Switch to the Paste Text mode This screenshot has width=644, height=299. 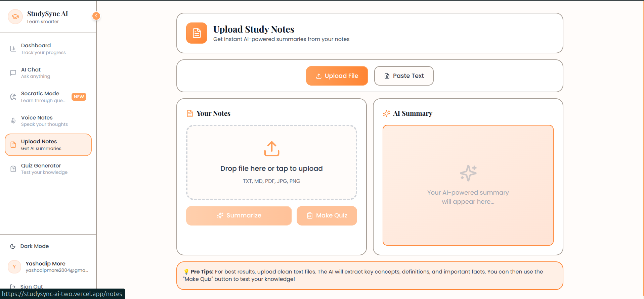(x=404, y=76)
